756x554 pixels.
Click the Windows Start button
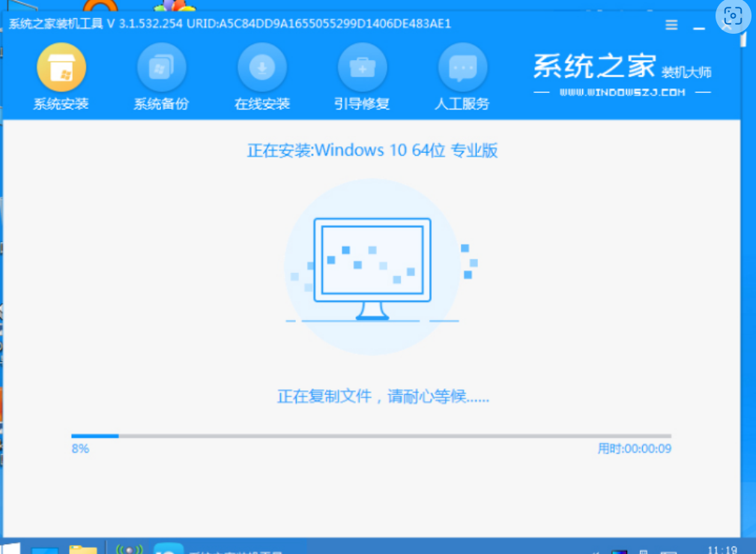click(11, 550)
